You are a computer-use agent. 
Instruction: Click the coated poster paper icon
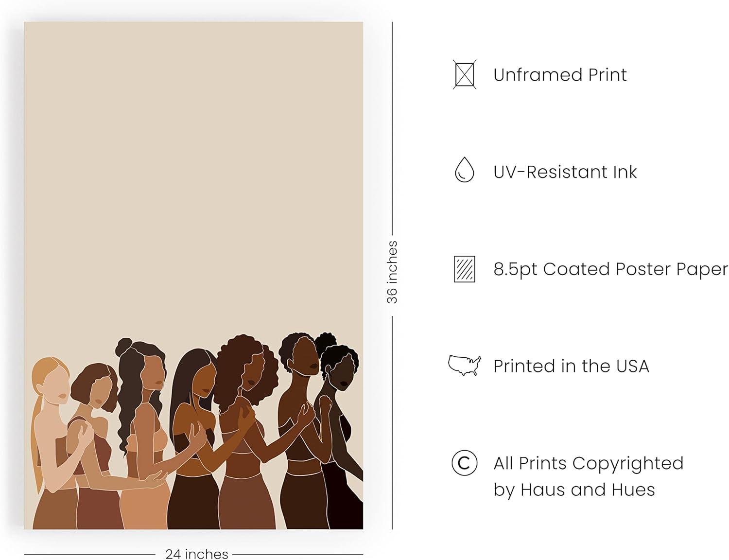coord(464,269)
